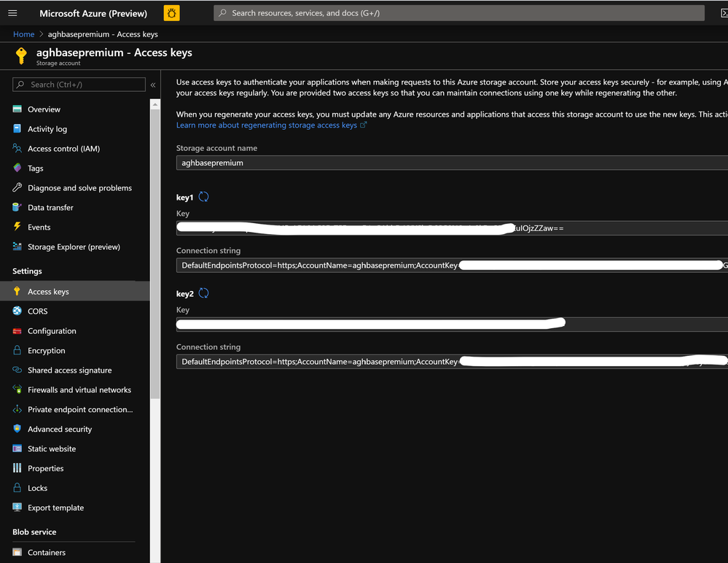Click the preview bug report icon
The height and width of the screenshot is (563, 728).
click(171, 13)
